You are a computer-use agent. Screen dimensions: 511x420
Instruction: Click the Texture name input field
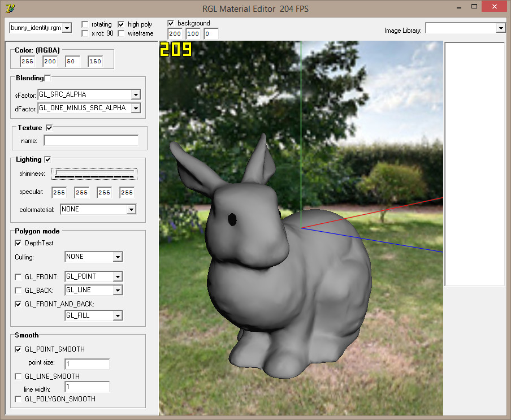pos(91,140)
